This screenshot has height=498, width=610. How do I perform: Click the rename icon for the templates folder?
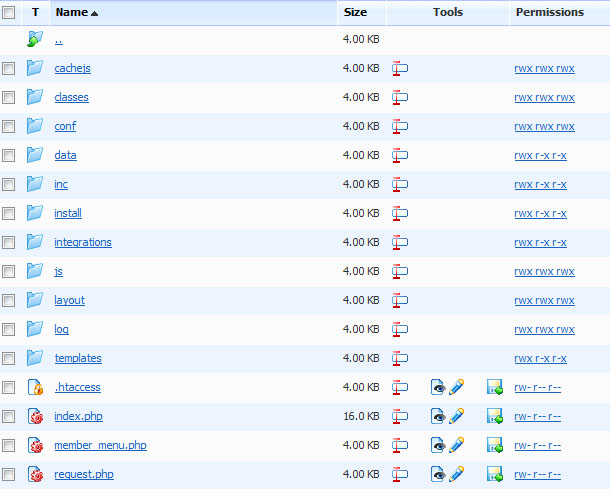(400, 358)
